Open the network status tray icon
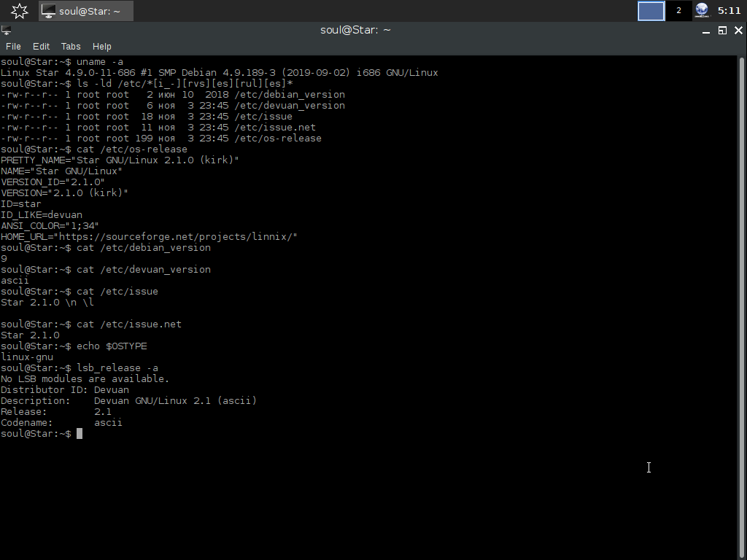This screenshot has width=747, height=560. click(702, 10)
